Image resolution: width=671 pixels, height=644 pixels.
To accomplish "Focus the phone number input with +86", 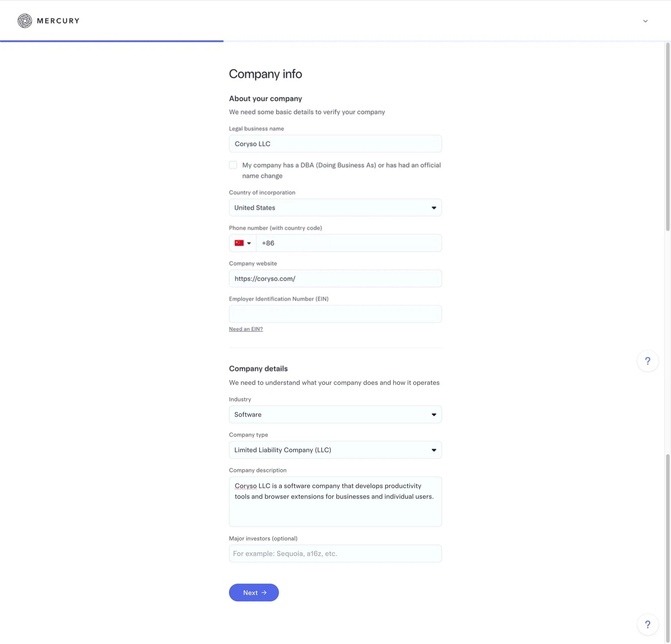I will (349, 243).
